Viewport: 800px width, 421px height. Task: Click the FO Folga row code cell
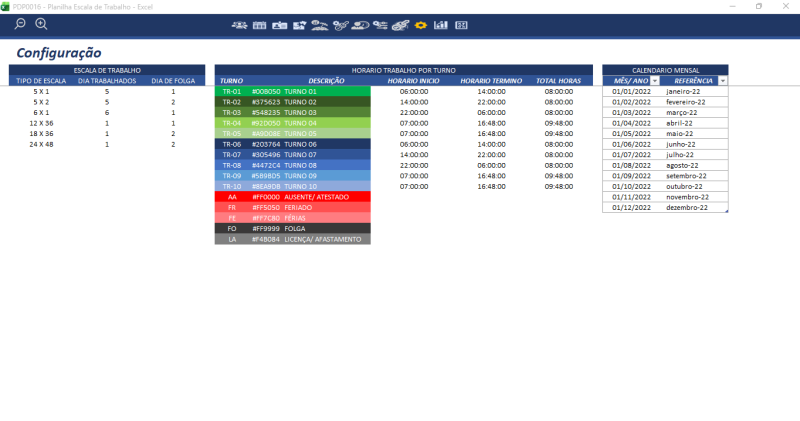[232, 229]
